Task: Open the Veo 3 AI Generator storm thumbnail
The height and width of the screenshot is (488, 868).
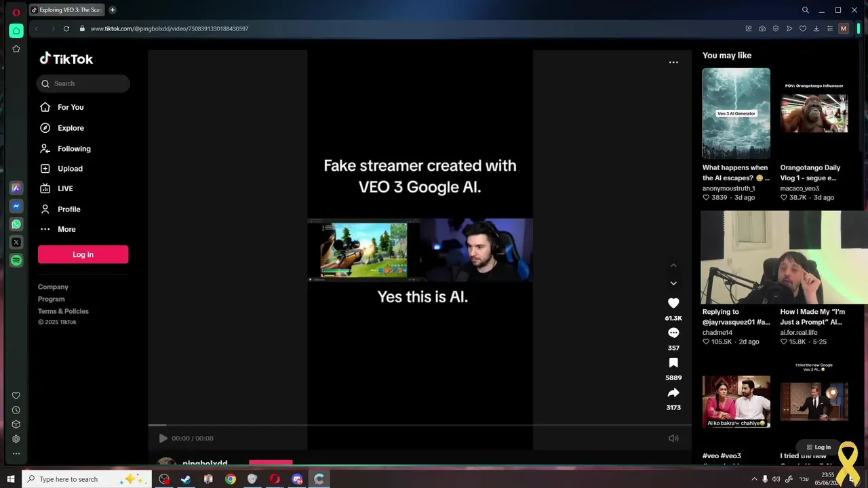Action: tap(736, 113)
